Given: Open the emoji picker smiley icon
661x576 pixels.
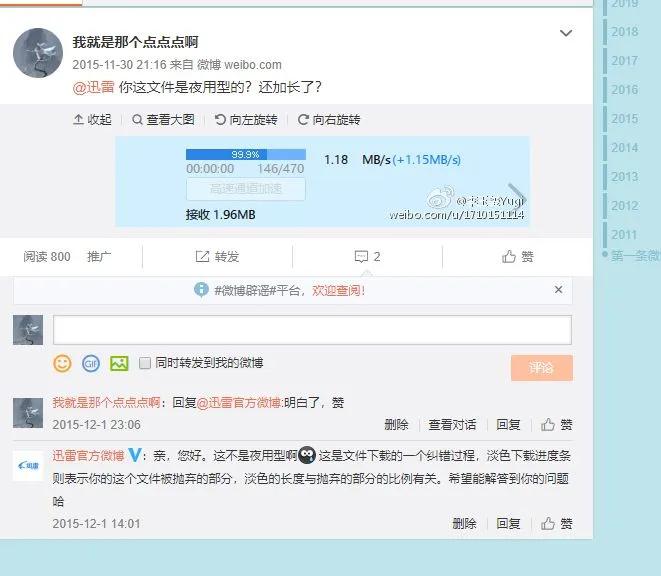Looking at the screenshot, I should point(62,363).
